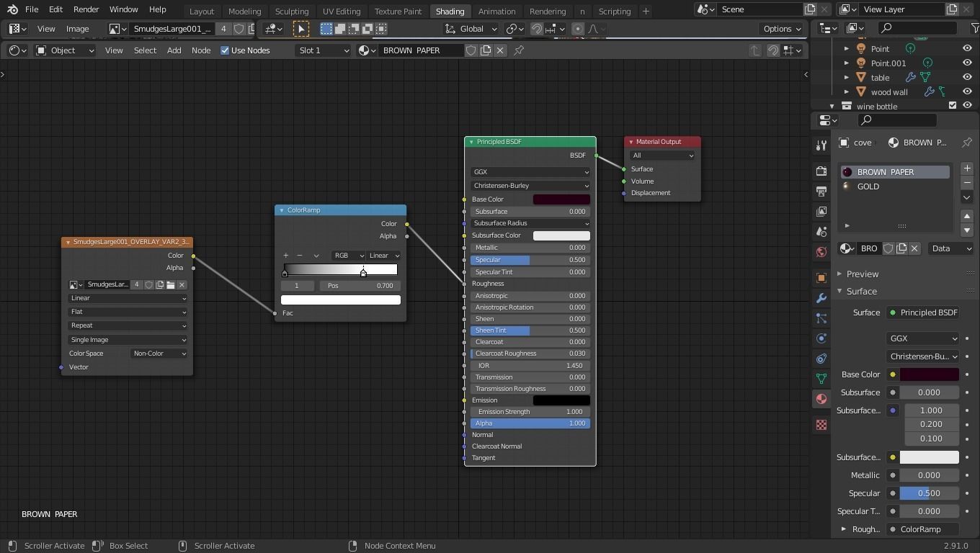Move material slot up

click(967, 216)
